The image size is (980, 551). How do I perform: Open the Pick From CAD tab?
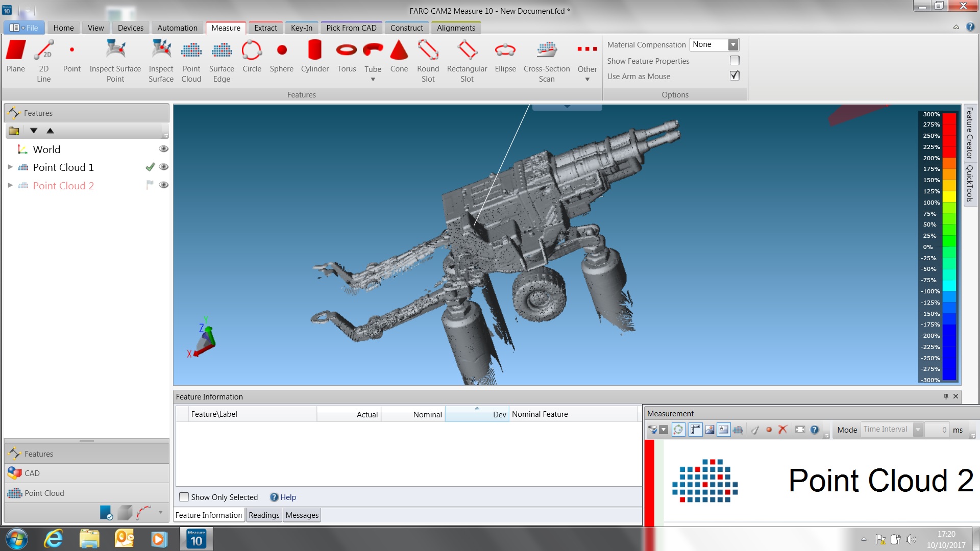pos(351,28)
